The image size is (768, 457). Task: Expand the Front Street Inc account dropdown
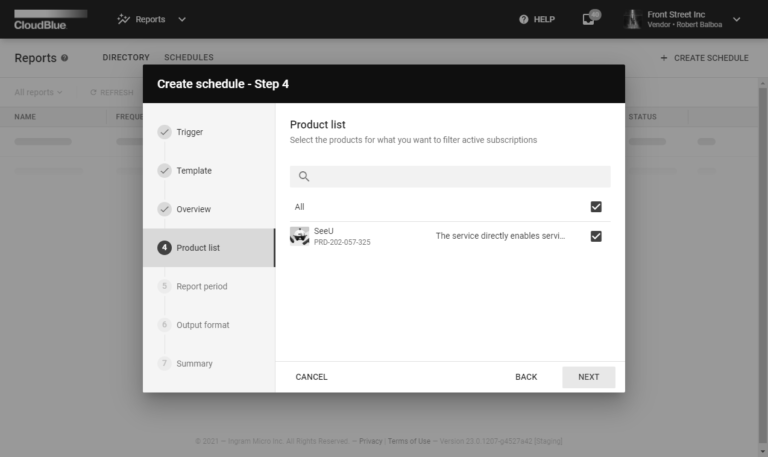tap(737, 20)
